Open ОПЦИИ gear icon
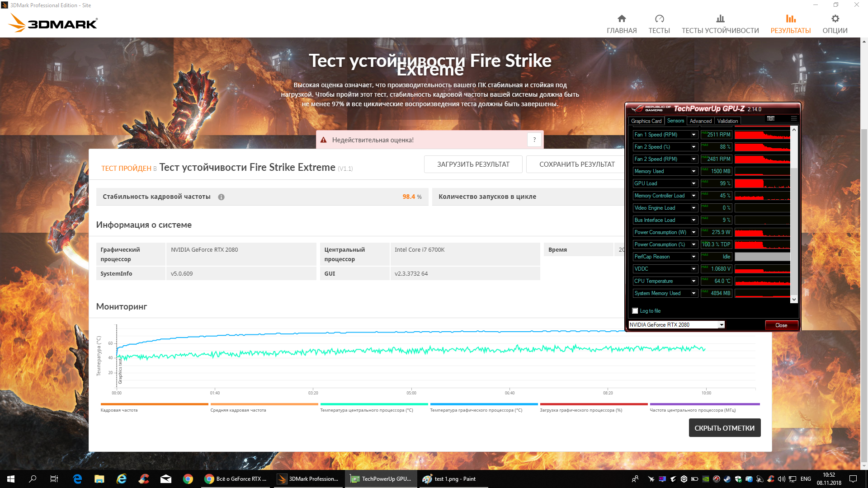Viewport: 868px width, 488px height. point(835,19)
